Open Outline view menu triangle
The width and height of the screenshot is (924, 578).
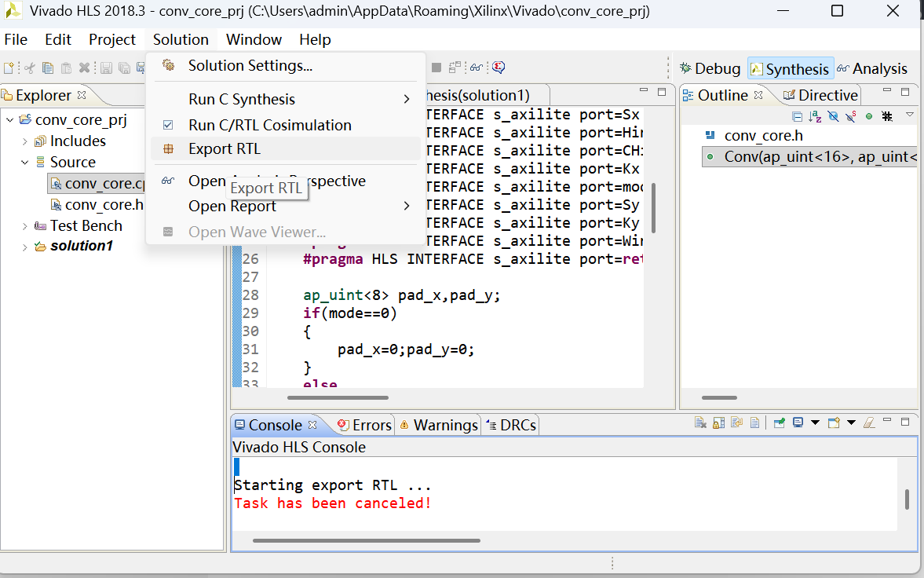909,115
